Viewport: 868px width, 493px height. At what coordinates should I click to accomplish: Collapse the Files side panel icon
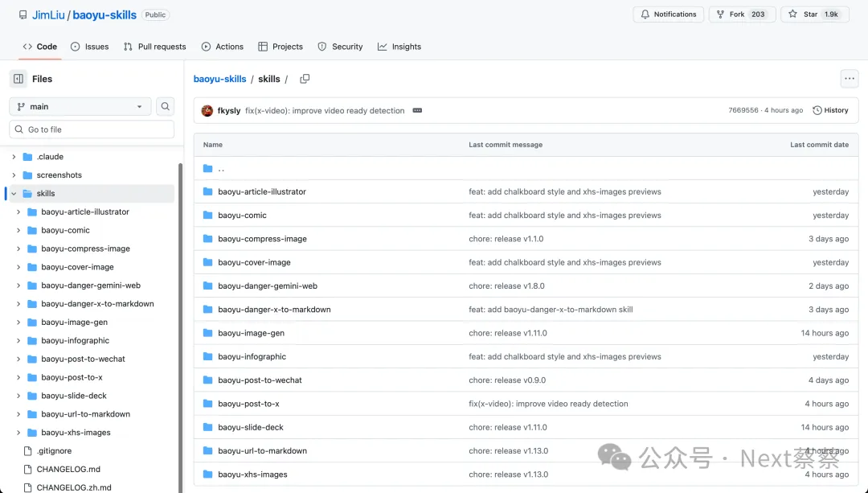pyautogui.click(x=18, y=79)
